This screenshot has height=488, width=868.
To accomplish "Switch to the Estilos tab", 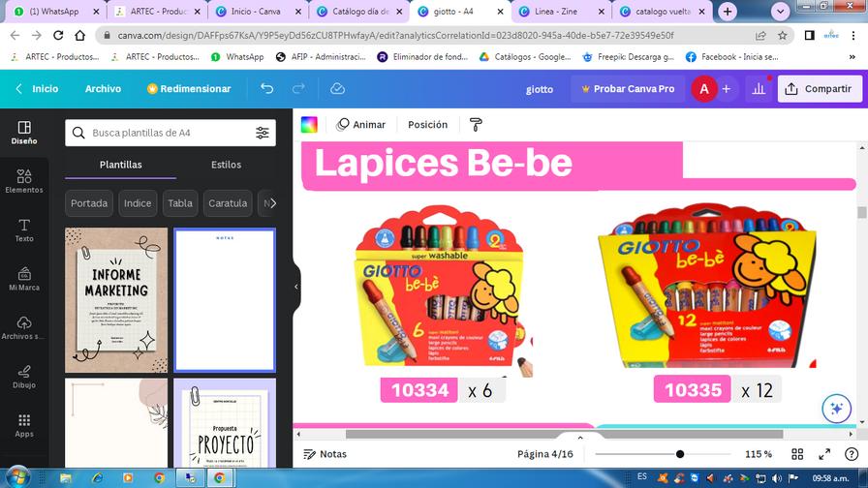I will (226, 165).
